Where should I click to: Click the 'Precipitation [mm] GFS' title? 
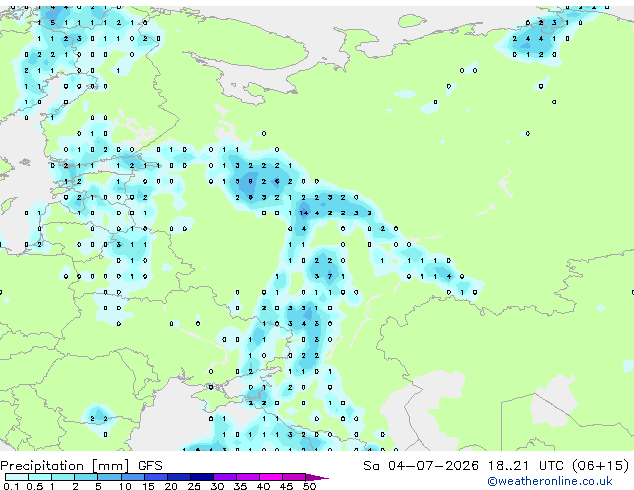coord(81,466)
